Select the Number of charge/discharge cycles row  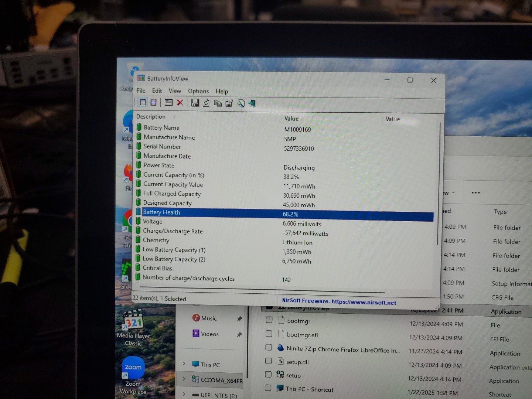(x=283, y=279)
